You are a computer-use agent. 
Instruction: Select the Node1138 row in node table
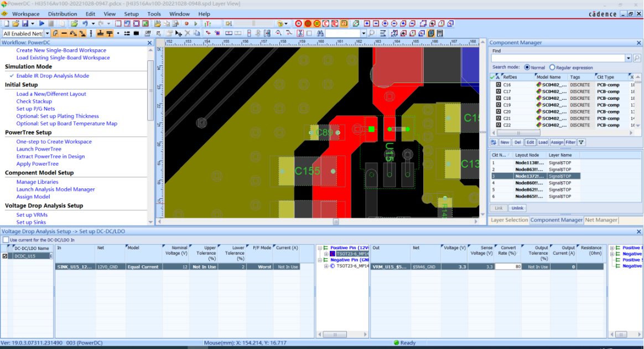(535, 163)
